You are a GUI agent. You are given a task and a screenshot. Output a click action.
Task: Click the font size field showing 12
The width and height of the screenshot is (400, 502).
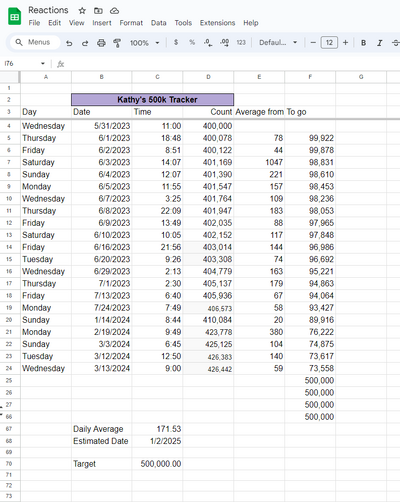click(x=329, y=43)
